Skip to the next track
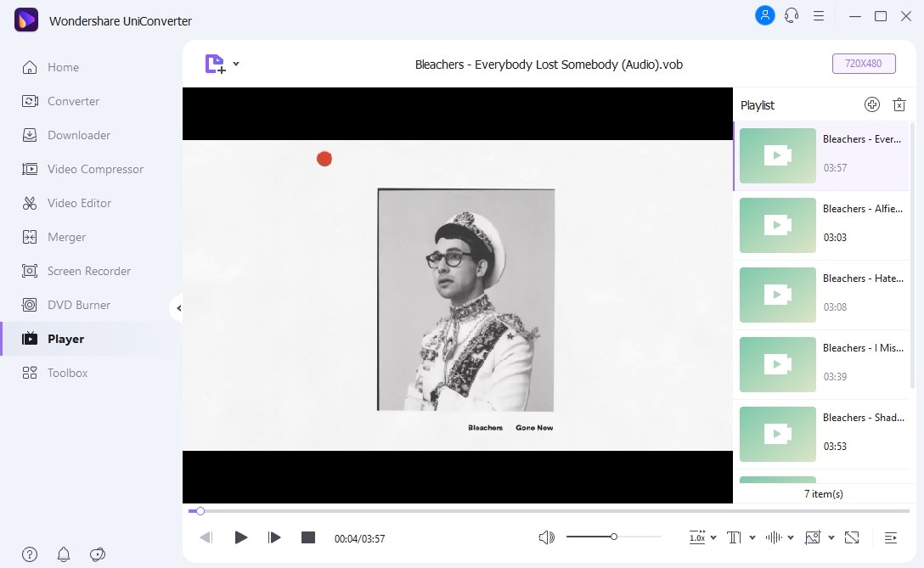The height and width of the screenshot is (568, 924). click(x=274, y=537)
